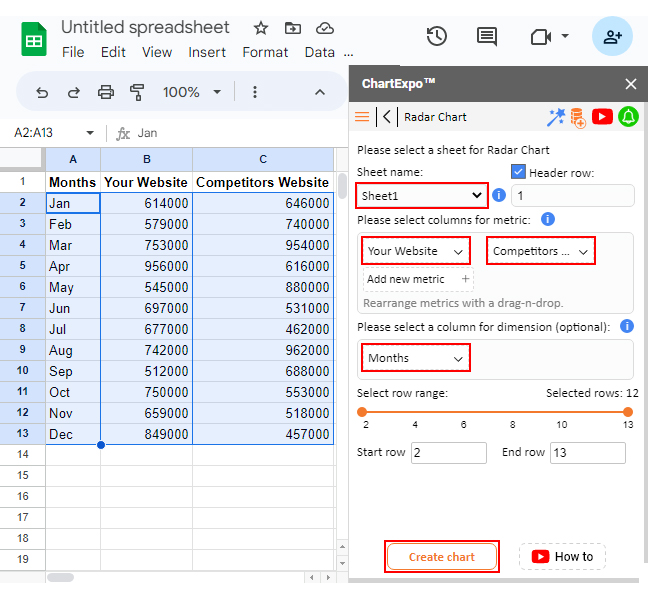Open the Insert menu
648x599 pixels.
click(207, 52)
